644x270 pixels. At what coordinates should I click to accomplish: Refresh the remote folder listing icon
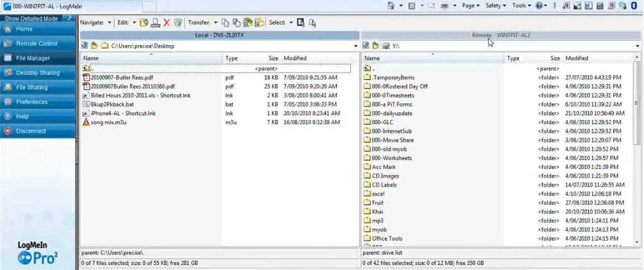click(x=366, y=46)
